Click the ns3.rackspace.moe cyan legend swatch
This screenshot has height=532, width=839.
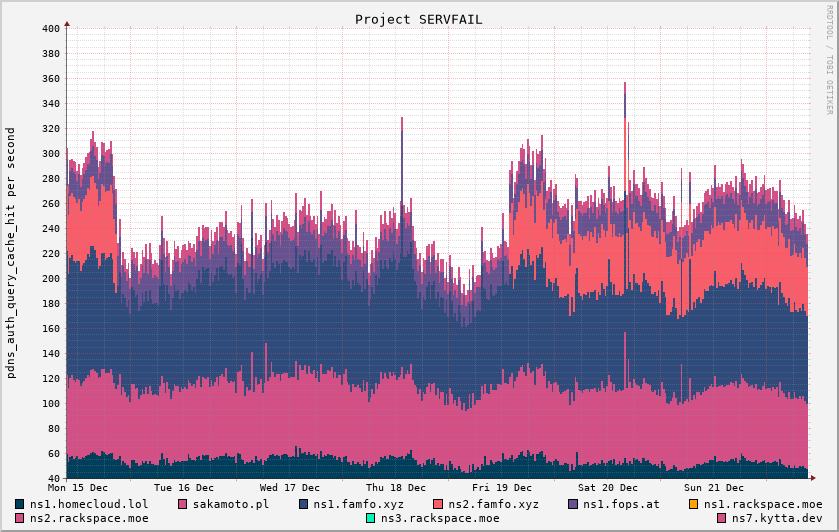click(371, 518)
